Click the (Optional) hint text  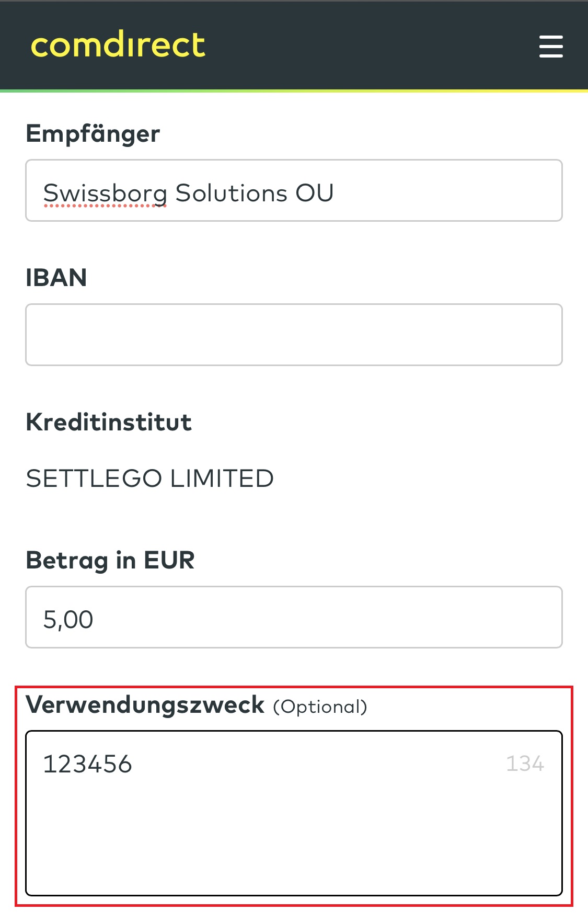[319, 706]
